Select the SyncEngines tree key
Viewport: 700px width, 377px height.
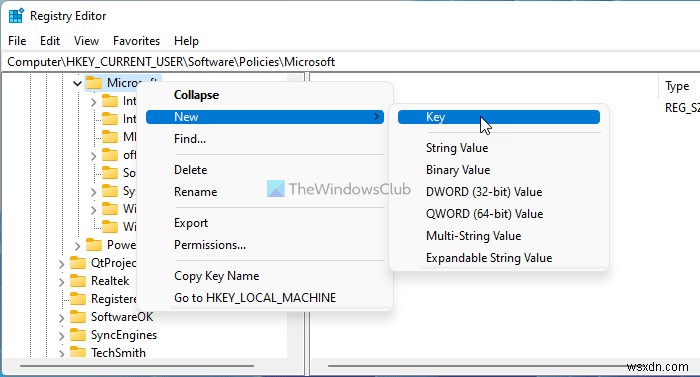124,335
